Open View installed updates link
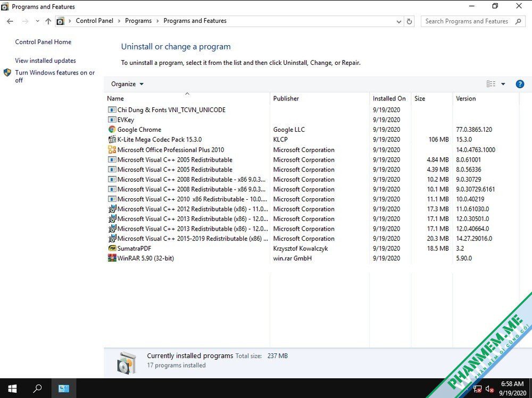Viewport: 532px width, 398px height. [x=45, y=61]
